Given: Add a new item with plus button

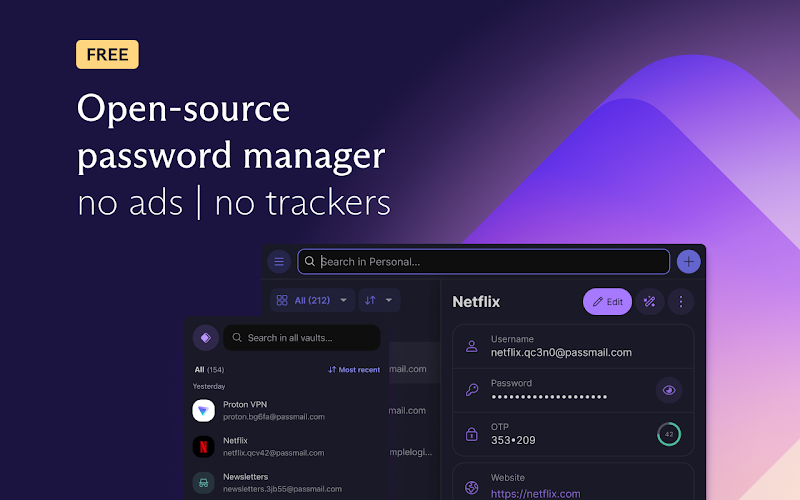Looking at the screenshot, I should click(x=688, y=262).
